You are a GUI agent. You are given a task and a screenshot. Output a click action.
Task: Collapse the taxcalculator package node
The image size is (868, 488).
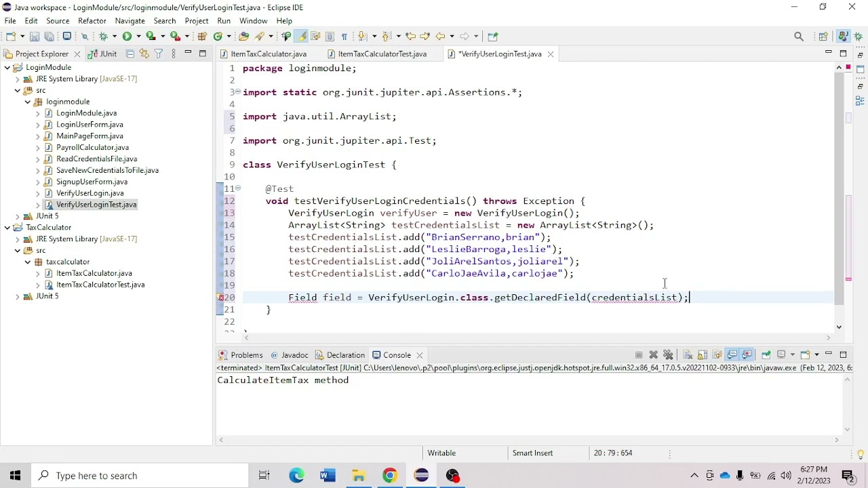click(28, 262)
